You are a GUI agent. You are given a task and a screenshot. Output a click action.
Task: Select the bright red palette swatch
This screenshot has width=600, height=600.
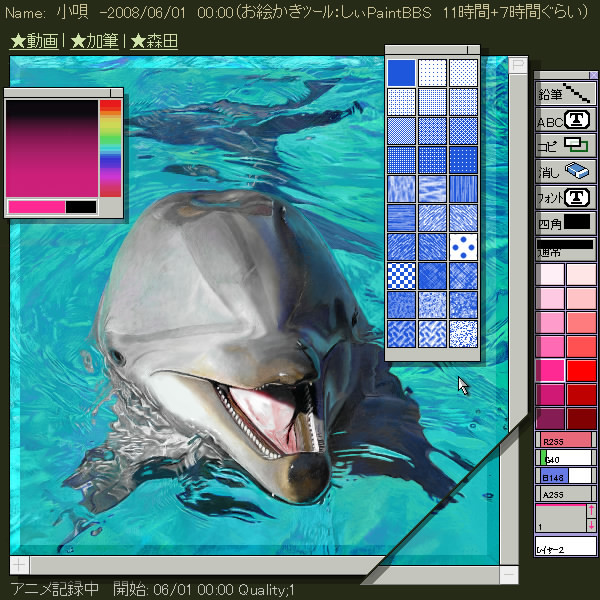click(582, 370)
